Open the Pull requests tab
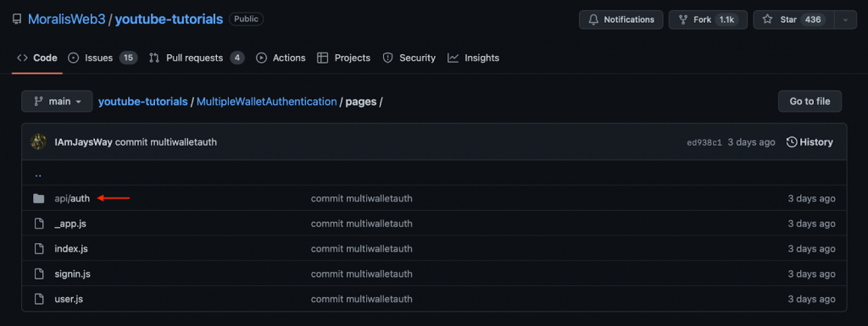The height and width of the screenshot is (326, 868). [x=197, y=58]
